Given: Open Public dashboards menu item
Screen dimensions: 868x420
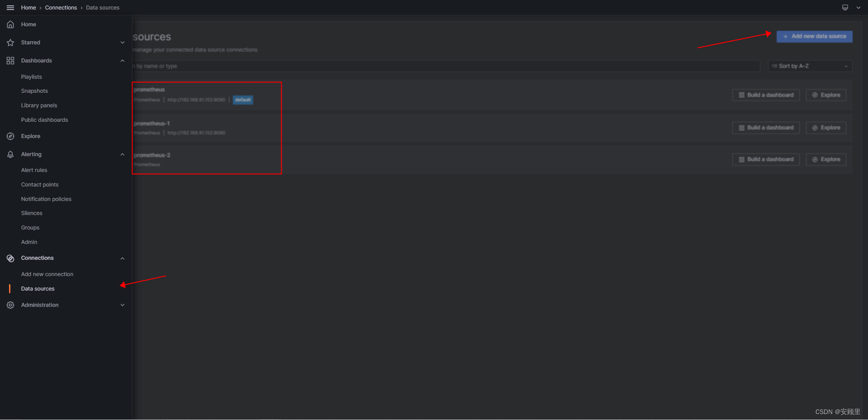Looking at the screenshot, I should pyautogui.click(x=44, y=120).
